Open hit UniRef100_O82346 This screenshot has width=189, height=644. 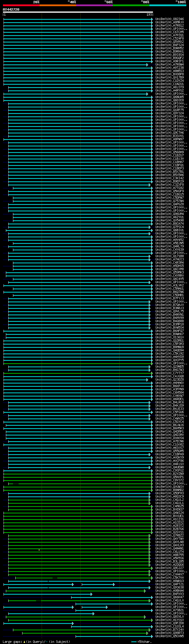click(170, 19)
